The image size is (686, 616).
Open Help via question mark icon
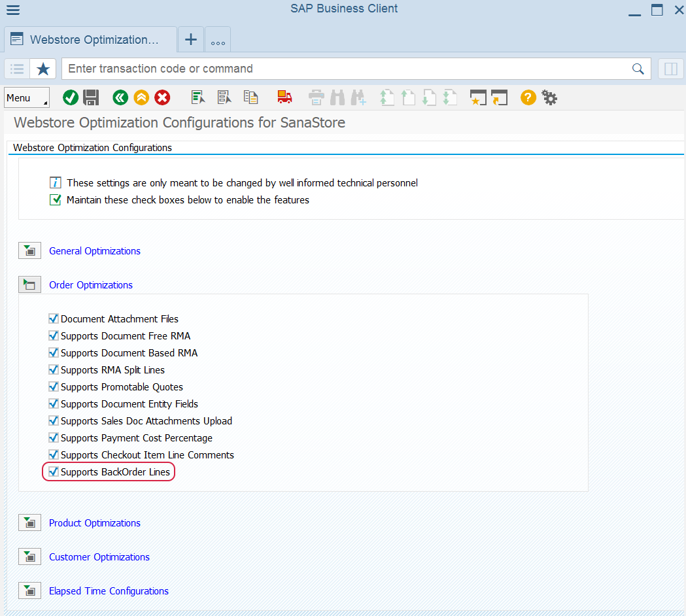(x=528, y=97)
